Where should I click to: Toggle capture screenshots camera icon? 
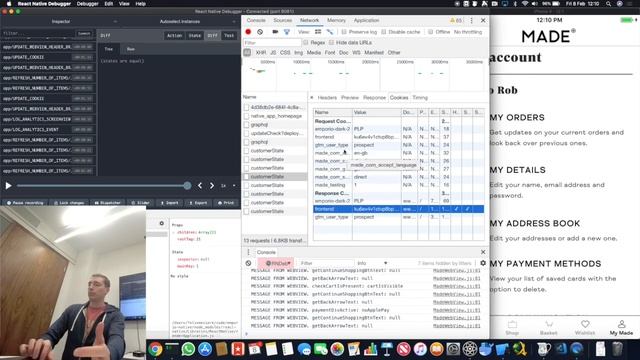(275, 32)
